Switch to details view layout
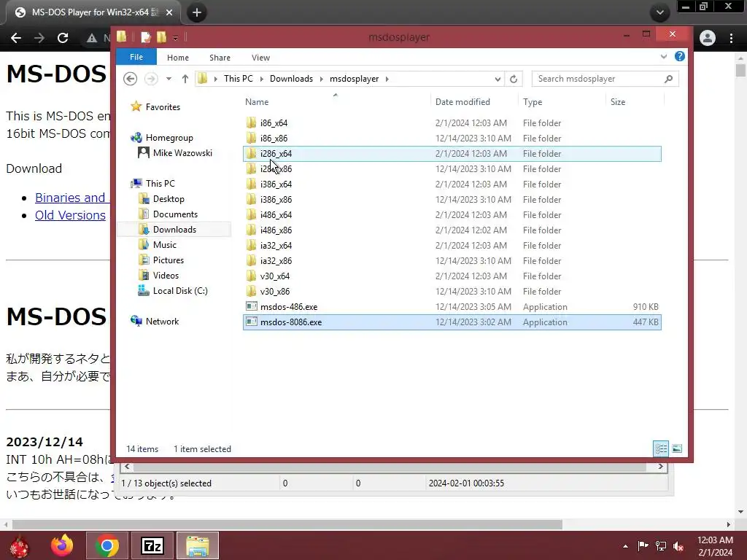747x560 pixels. [661, 448]
